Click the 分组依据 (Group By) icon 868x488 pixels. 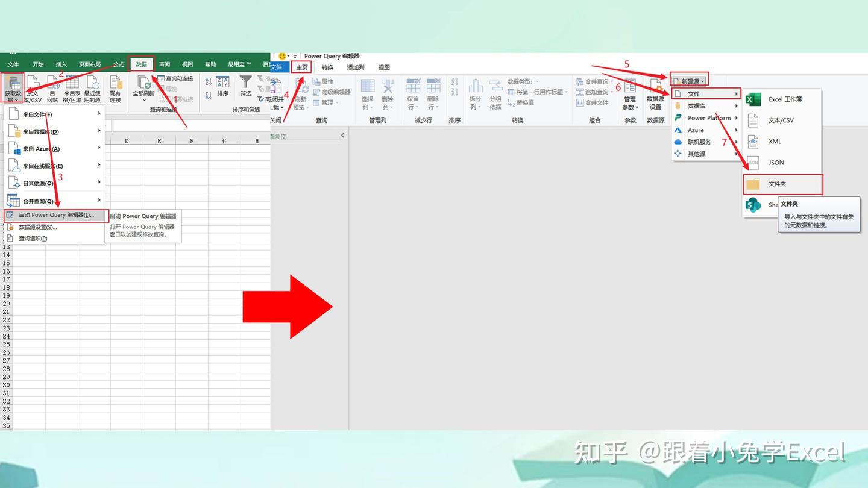[495, 94]
